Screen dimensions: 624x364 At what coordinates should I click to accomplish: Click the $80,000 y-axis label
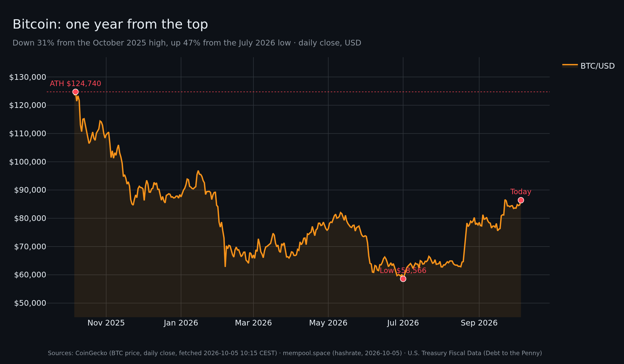click(x=30, y=218)
